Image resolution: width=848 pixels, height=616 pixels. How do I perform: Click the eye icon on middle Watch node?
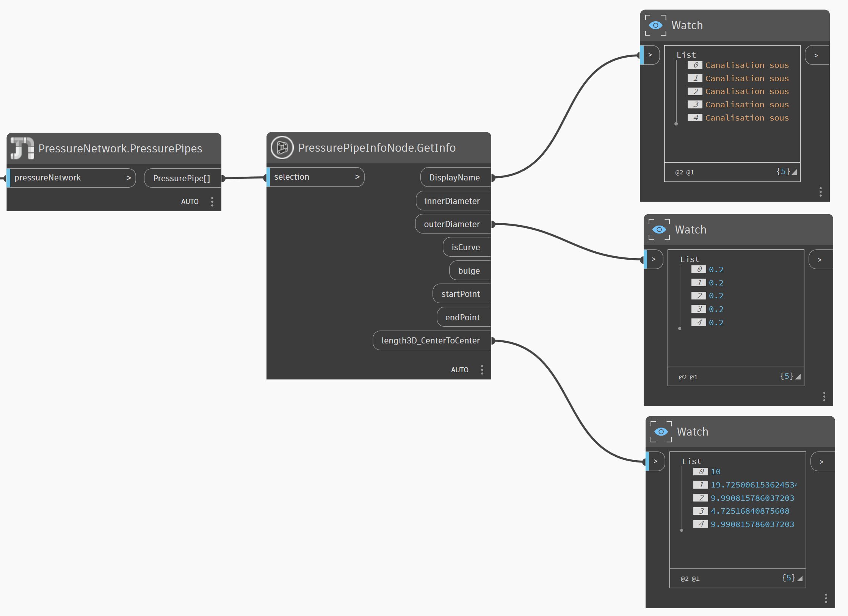pyautogui.click(x=659, y=230)
